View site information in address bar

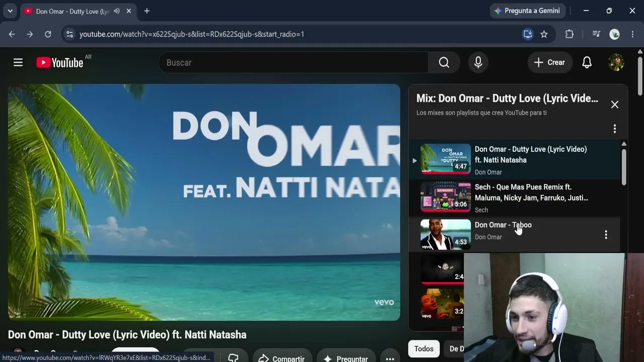tap(69, 34)
